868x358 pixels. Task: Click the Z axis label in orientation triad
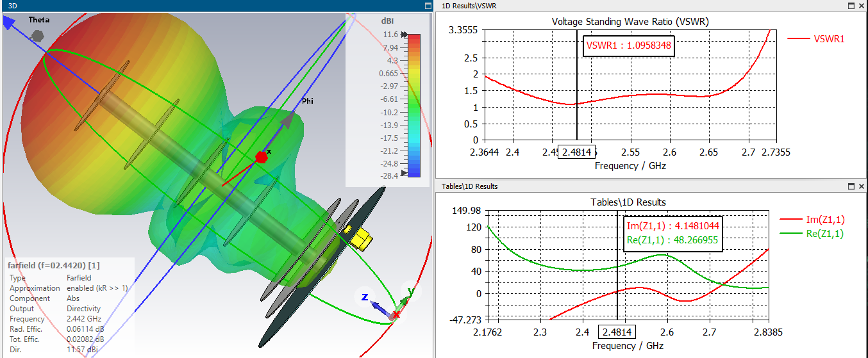pyautogui.click(x=364, y=297)
